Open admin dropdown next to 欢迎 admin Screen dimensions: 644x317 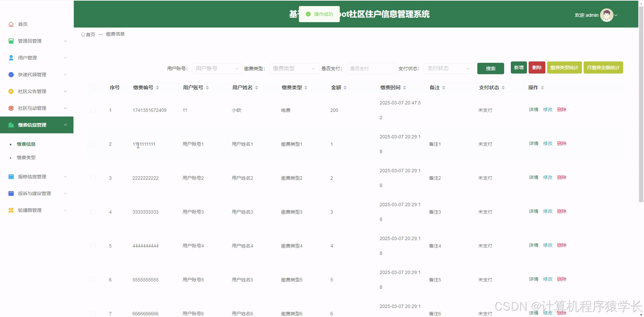pyautogui.click(x=616, y=15)
